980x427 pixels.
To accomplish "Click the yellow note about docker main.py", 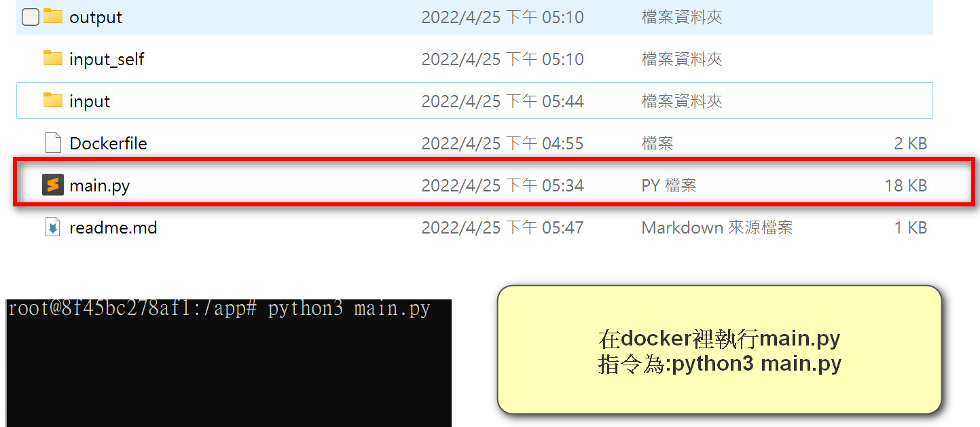I will [719, 350].
